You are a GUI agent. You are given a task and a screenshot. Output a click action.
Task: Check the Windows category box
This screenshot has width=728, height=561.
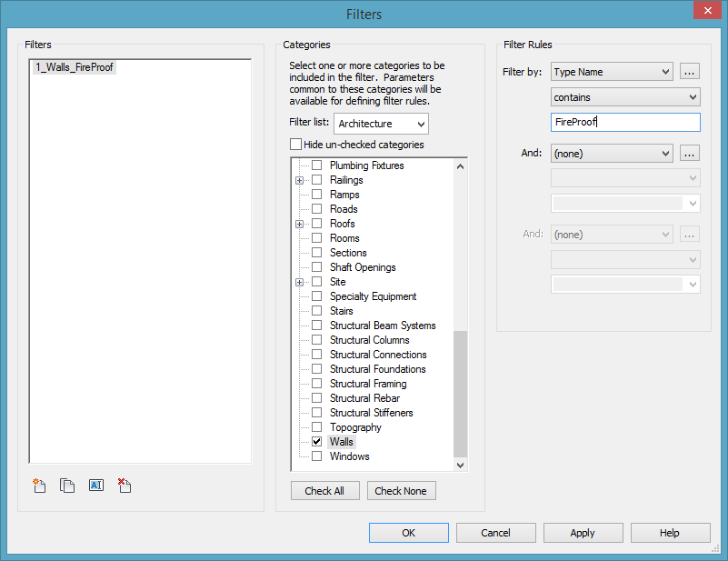pos(316,456)
